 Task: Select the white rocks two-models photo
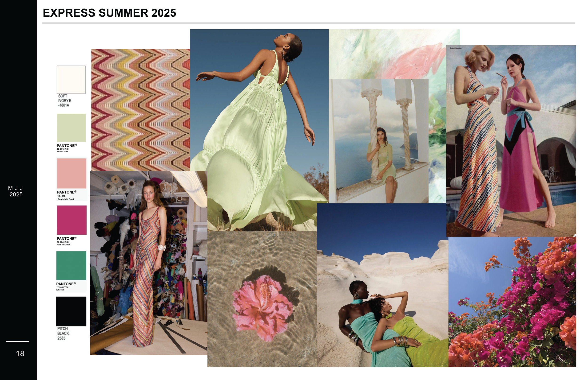382,285
